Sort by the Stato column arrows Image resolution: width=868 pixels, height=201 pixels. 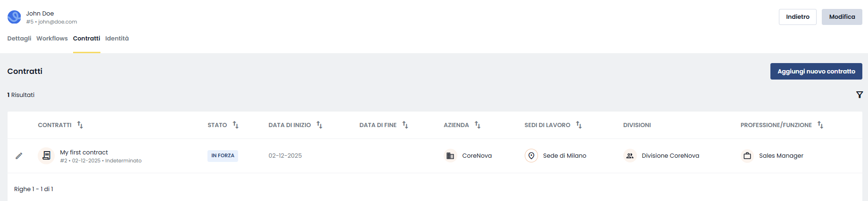point(236,125)
